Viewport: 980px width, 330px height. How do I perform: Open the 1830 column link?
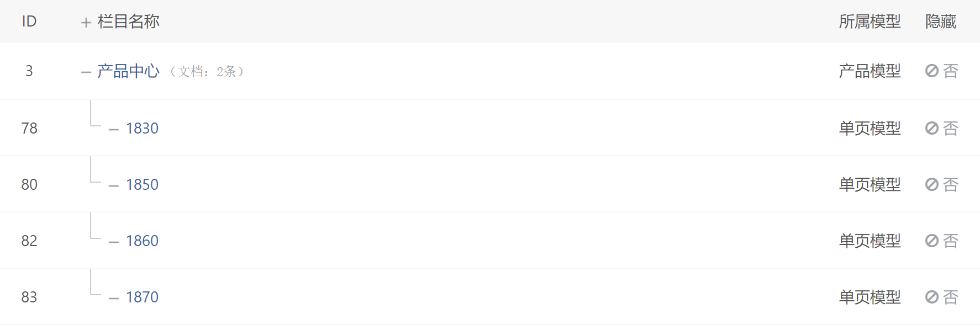pyautogui.click(x=142, y=128)
